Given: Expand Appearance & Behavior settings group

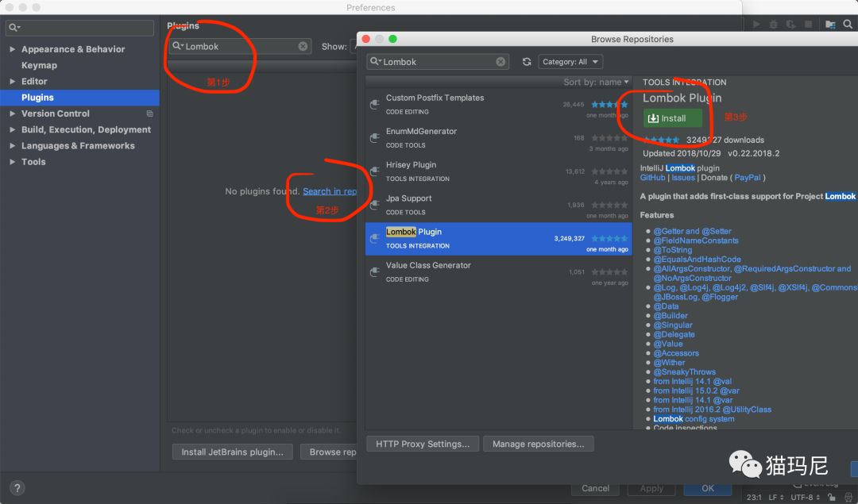Looking at the screenshot, I should click(12, 49).
